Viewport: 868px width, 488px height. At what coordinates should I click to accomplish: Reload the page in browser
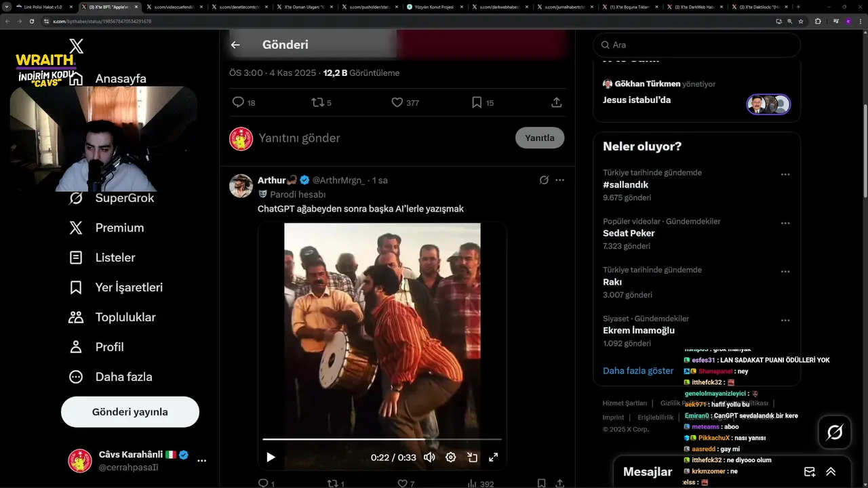pos(31,21)
